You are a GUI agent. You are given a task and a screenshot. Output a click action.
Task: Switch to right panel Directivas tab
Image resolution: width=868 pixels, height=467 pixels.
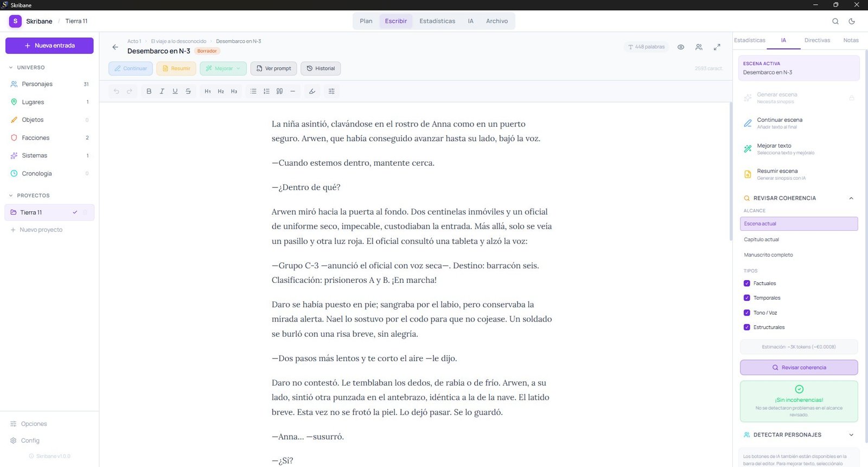tap(817, 40)
